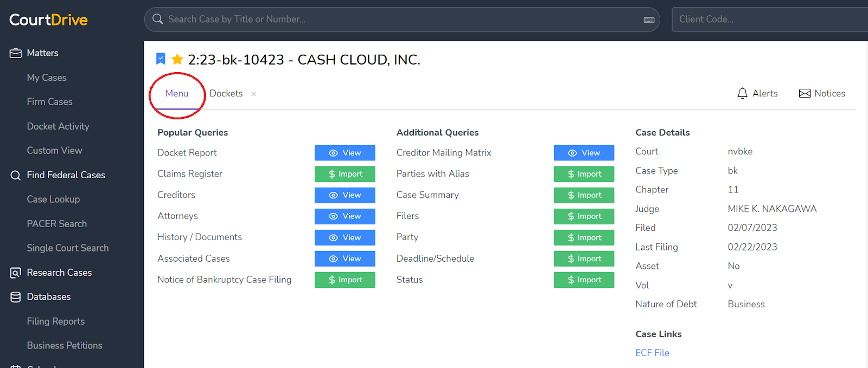Image resolution: width=868 pixels, height=368 pixels.
Task: Switch to the Menu tab
Action: click(177, 93)
